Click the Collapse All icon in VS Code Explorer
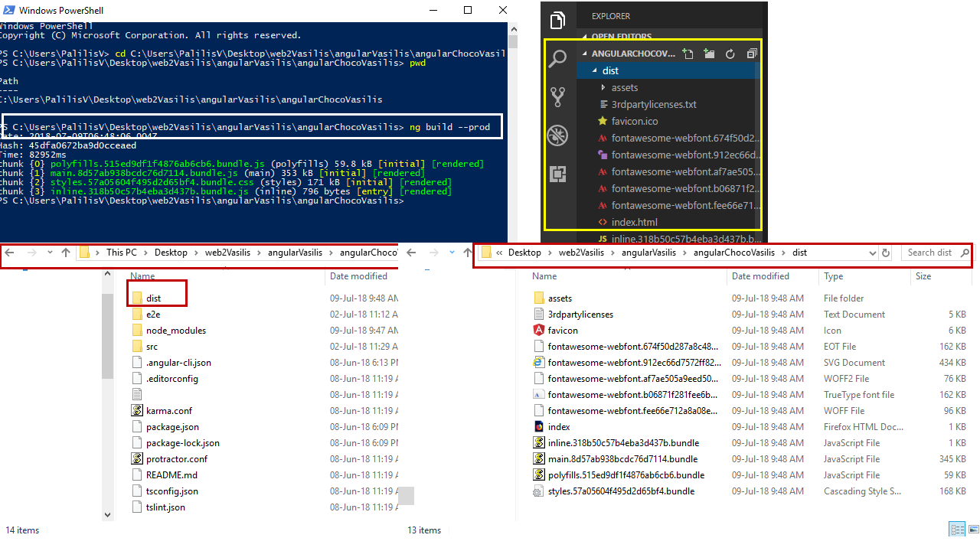Image resolution: width=980 pixels, height=551 pixels. tap(751, 54)
